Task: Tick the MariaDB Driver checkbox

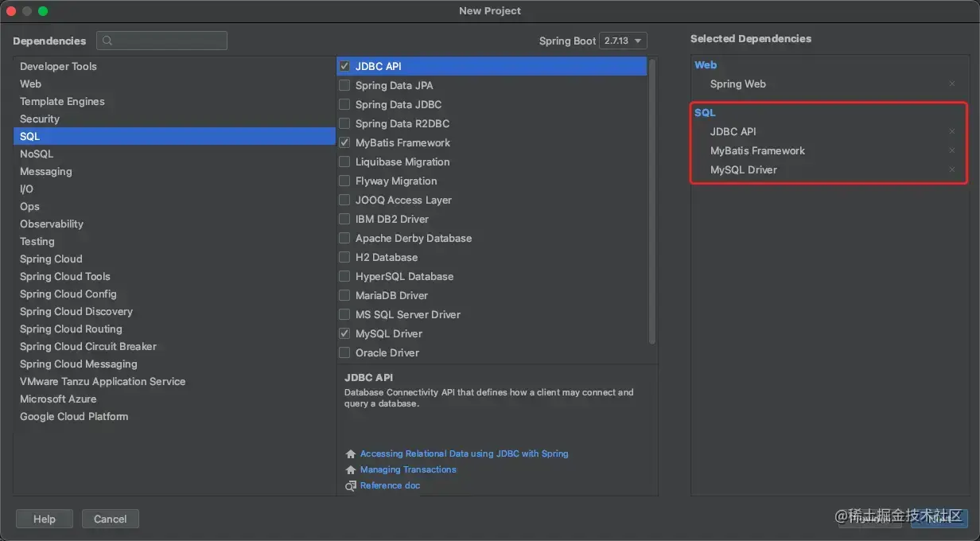Action: 344,295
